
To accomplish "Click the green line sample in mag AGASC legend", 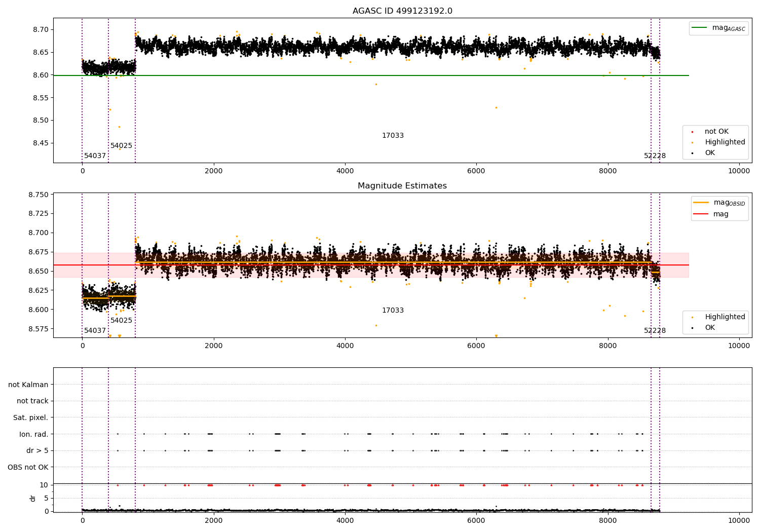I will click(700, 28).
